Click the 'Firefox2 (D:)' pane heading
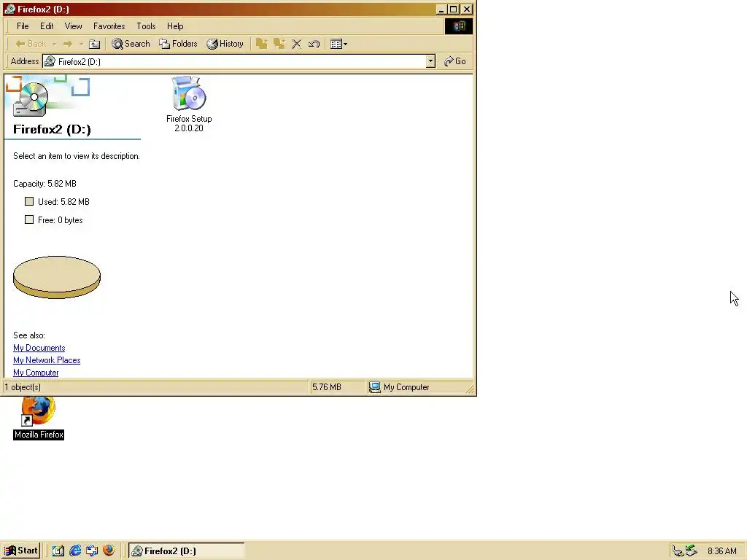The height and width of the screenshot is (560, 747). tap(52, 130)
